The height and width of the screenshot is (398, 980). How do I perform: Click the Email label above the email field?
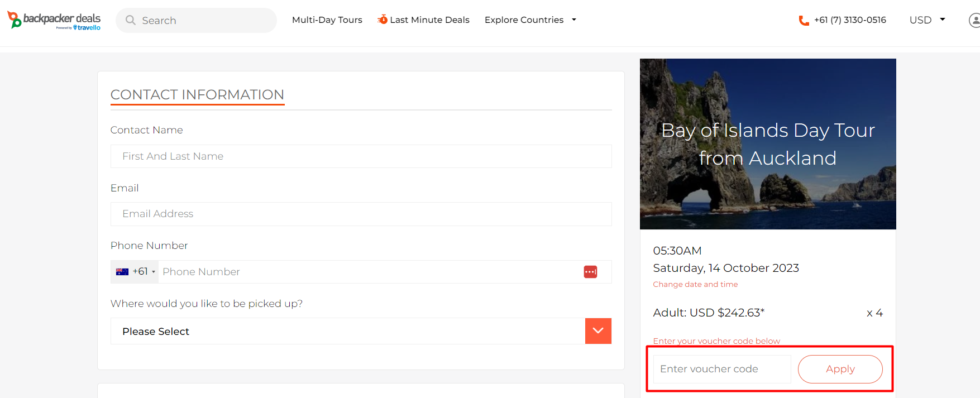[125, 188]
